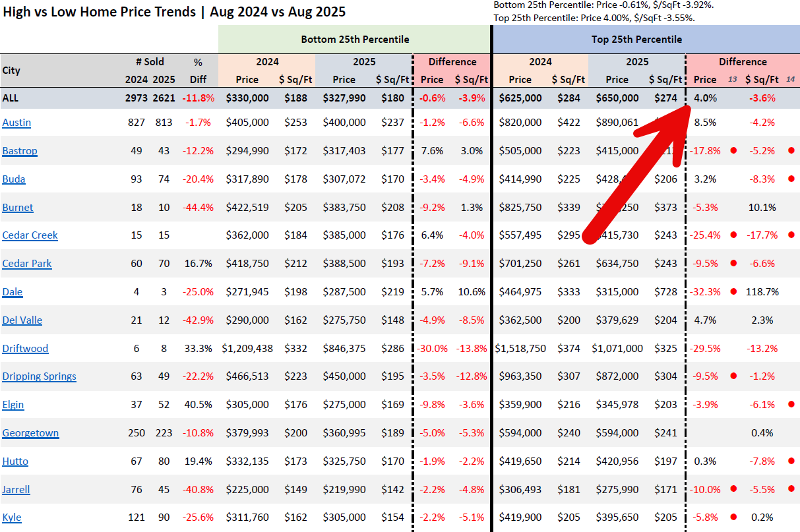
Task: Open the Austin city link
Action: click(16, 123)
